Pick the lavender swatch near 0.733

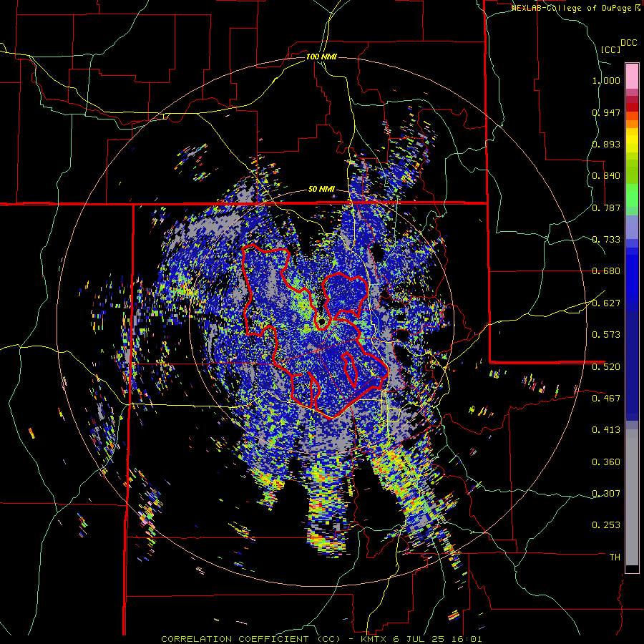pyautogui.click(x=632, y=227)
